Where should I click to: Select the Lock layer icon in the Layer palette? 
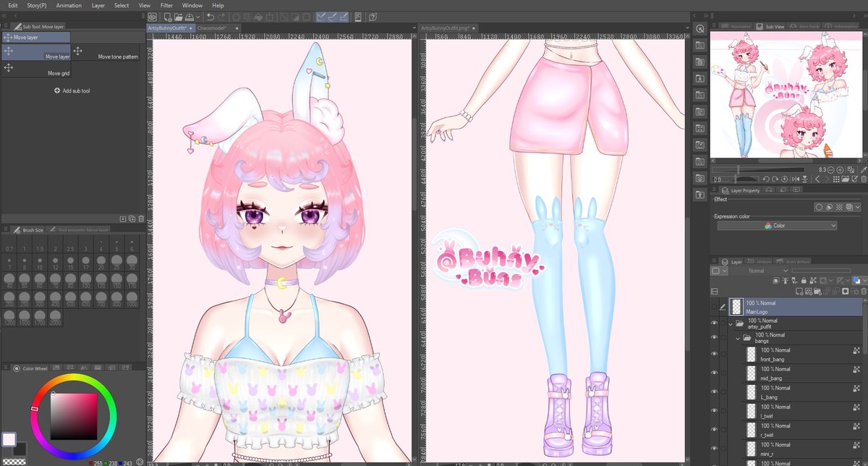click(x=804, y=281)
